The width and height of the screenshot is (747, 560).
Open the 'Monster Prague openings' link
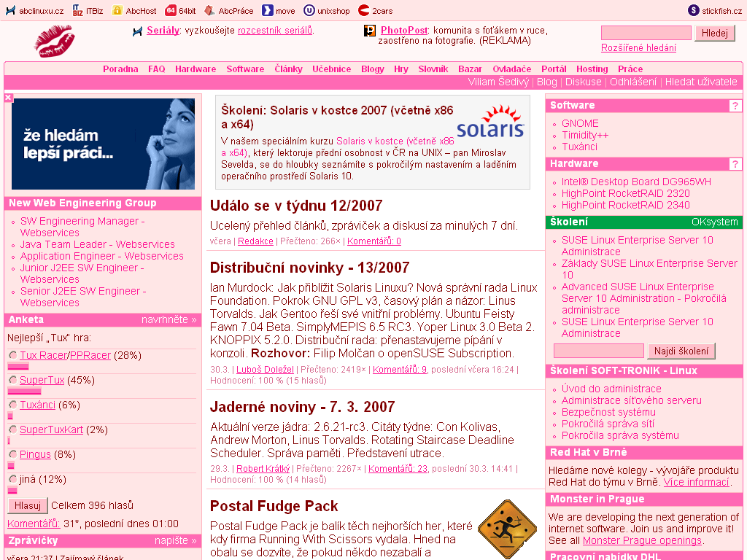pos(642,540)
